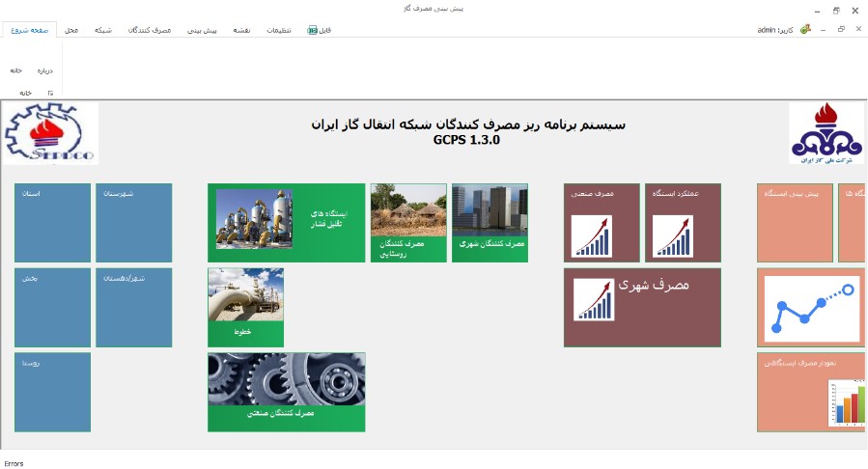Open the بخش (district) tile
This screenshot has width=868, height=469.
tap(52, 308)
